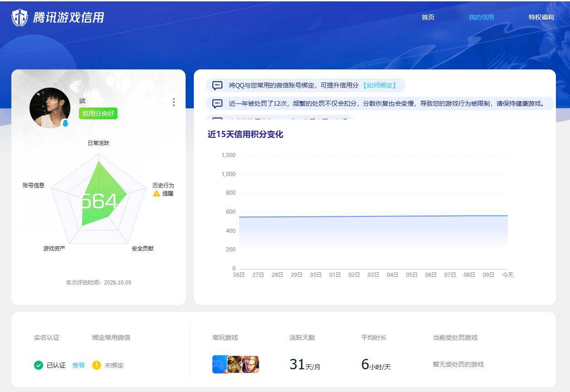Open the 首页 navigation tab

pyautogui.click(x=428, y=17)
